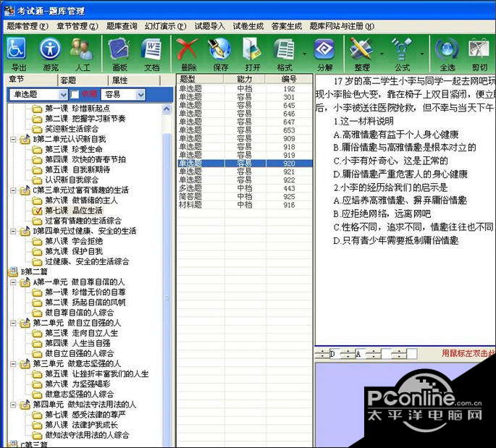
Task: Click the 格式 format icon
Action: [285, 54]
